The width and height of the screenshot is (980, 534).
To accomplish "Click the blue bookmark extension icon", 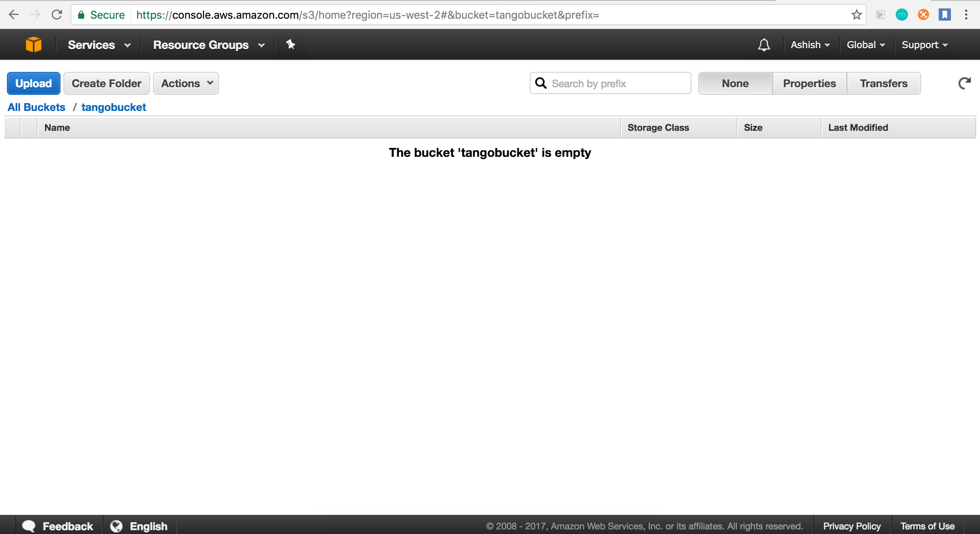I will tap(945, 15).
